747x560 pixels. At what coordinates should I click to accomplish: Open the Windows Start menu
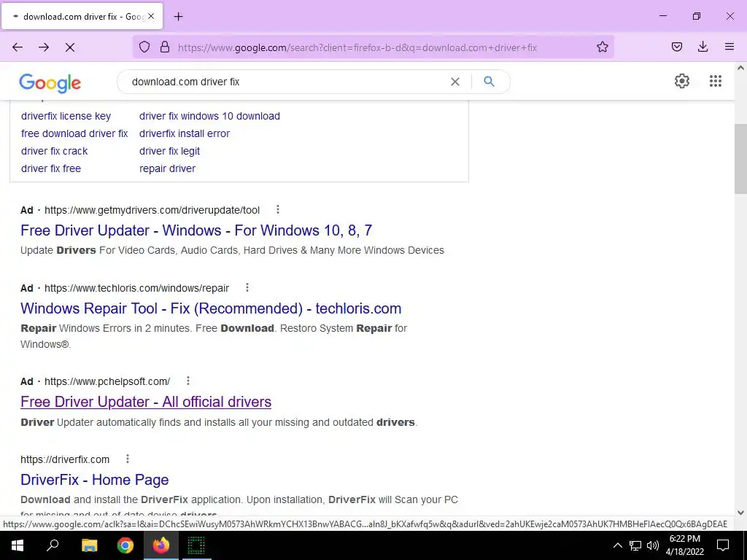(x=18, y=545)
